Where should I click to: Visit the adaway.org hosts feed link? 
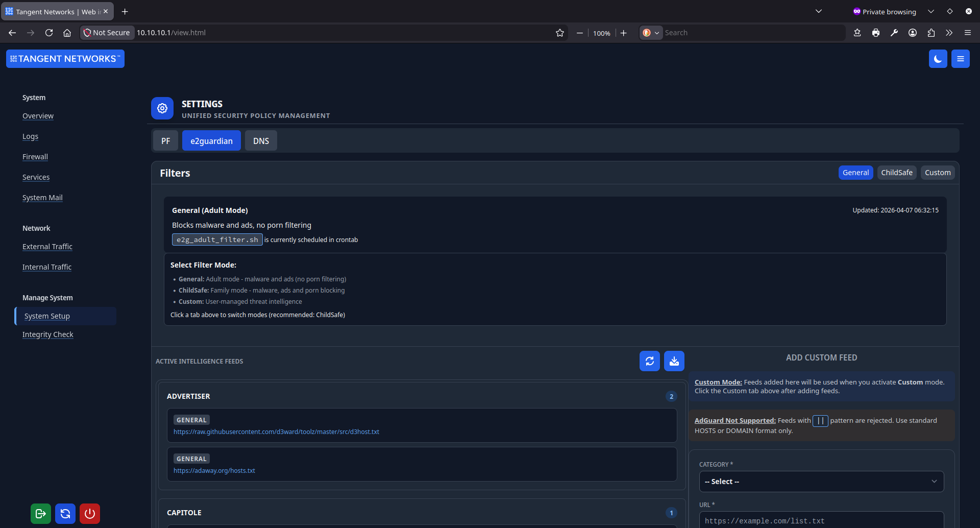(x=214, y=470)
